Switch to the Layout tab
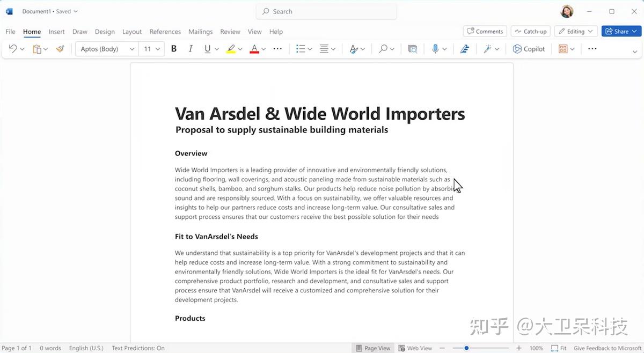 coord(132,32)
